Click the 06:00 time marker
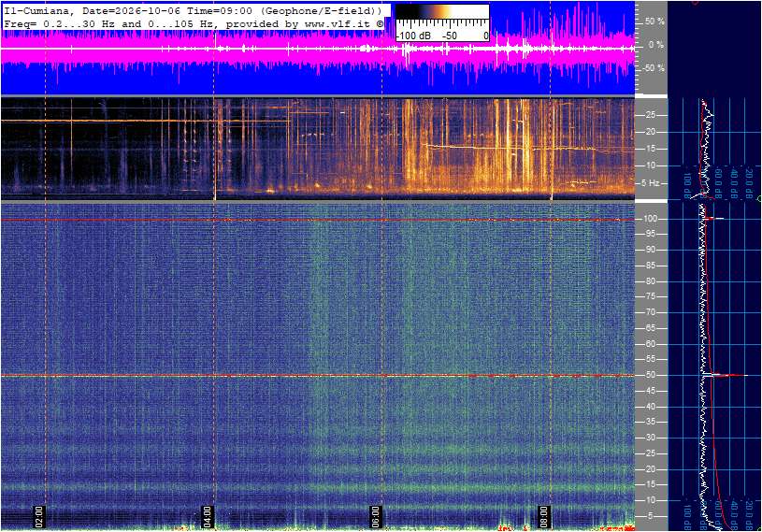The height and width of the screenshot is (532, 762). pos(376,516)
